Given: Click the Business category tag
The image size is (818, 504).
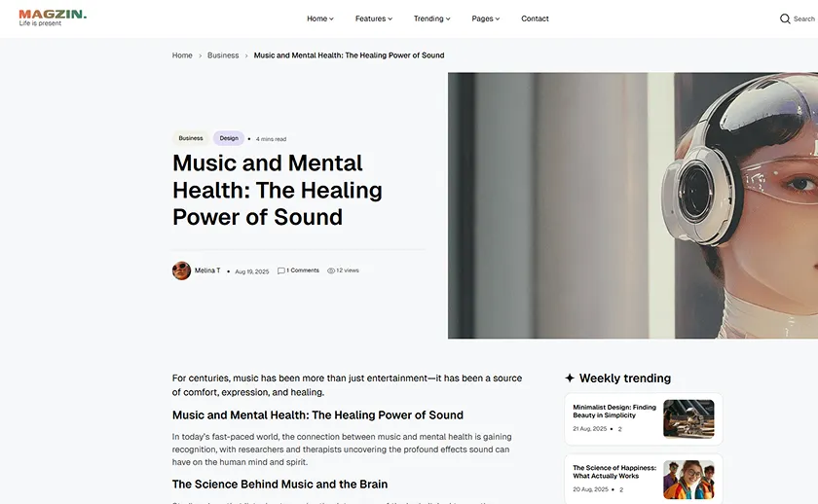Looking at the screenshot, I should click(191, 138).
